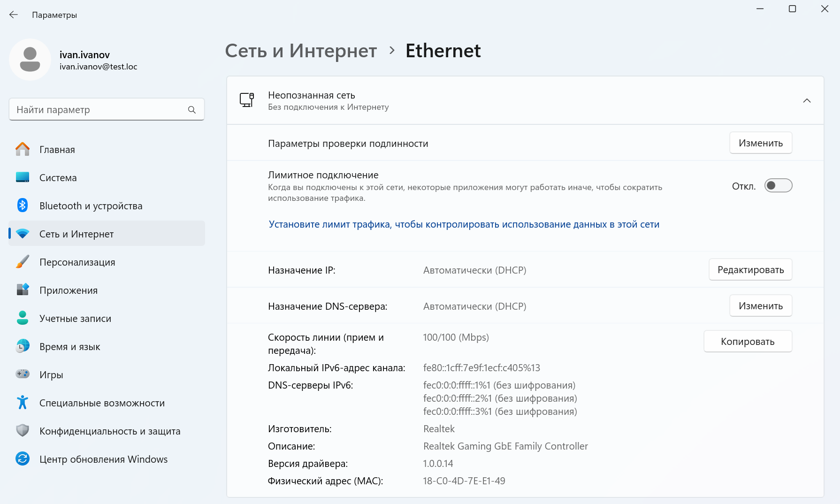Collapse the Неопознанная сеть section chevron
Viewport: 840px width, 504px height.
coord(807,100)
